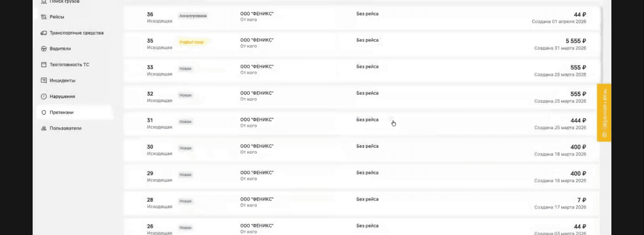Screen dimensions: 644x235
Task: Open claim number 33
Action: pos(150,67)
